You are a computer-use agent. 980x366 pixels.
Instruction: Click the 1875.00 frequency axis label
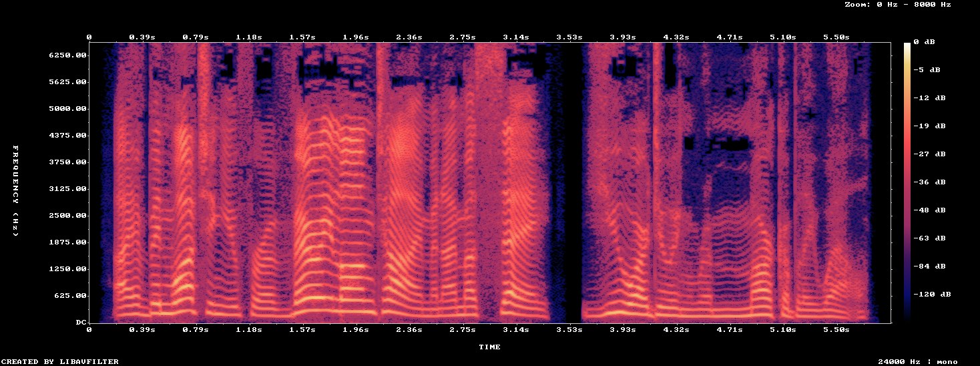click(67, 242)
